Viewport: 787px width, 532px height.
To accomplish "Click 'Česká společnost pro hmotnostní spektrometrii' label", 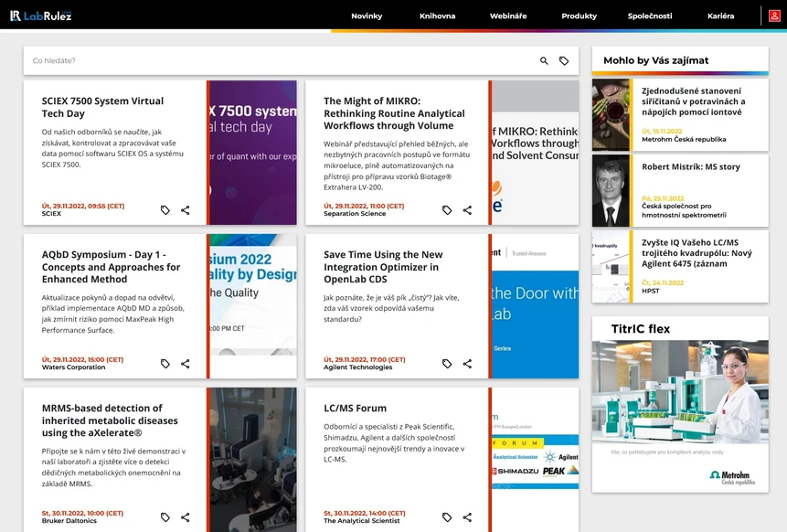I will 684,210.
